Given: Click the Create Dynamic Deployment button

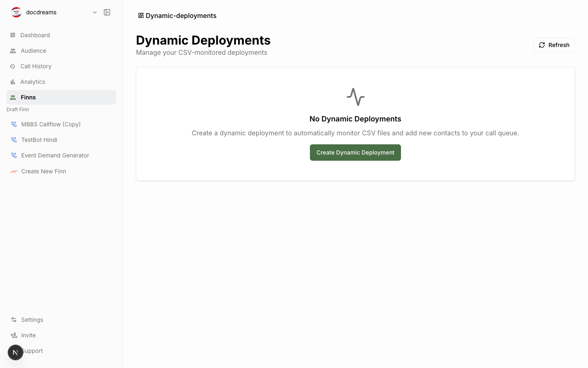Looking at the screenshot, I should (x=355, y=153).
